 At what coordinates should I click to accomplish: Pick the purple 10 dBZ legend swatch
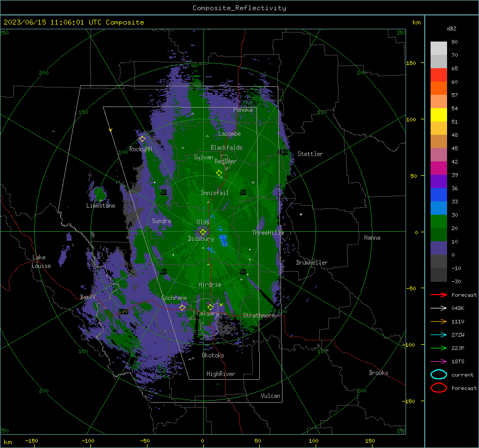pos(439,248)
